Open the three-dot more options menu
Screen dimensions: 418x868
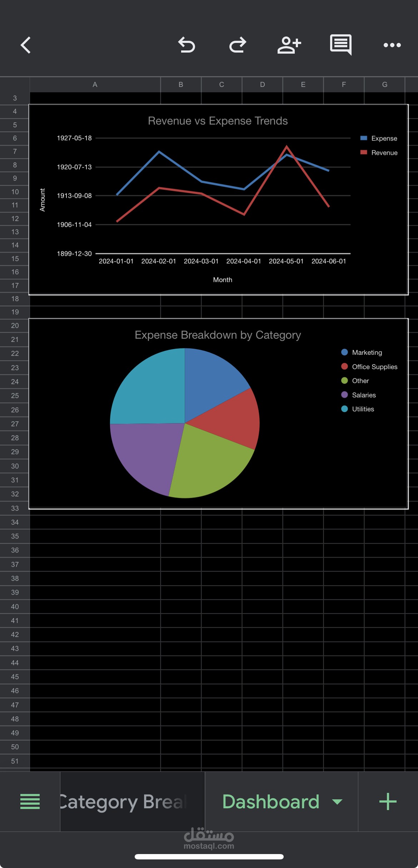[392, 45]
